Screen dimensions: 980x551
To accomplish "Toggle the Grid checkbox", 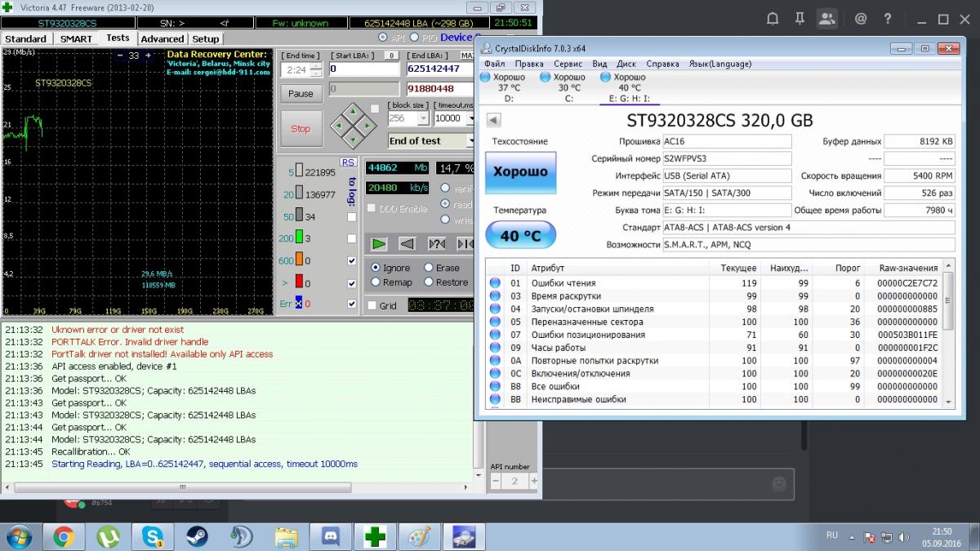I will point(372,305).
